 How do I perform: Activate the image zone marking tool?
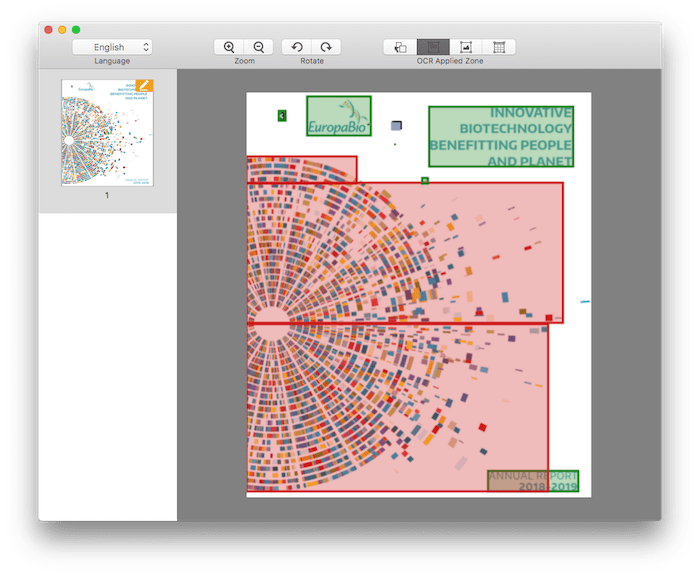click(x=466, y=47)
